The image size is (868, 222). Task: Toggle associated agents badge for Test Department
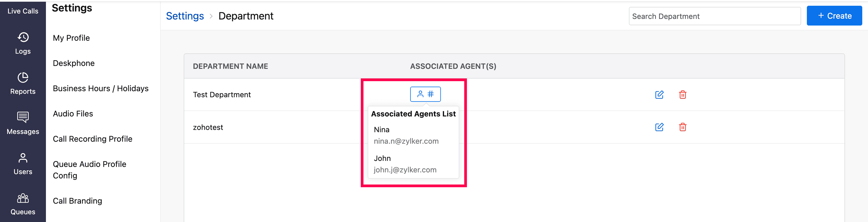coord(425,94)
